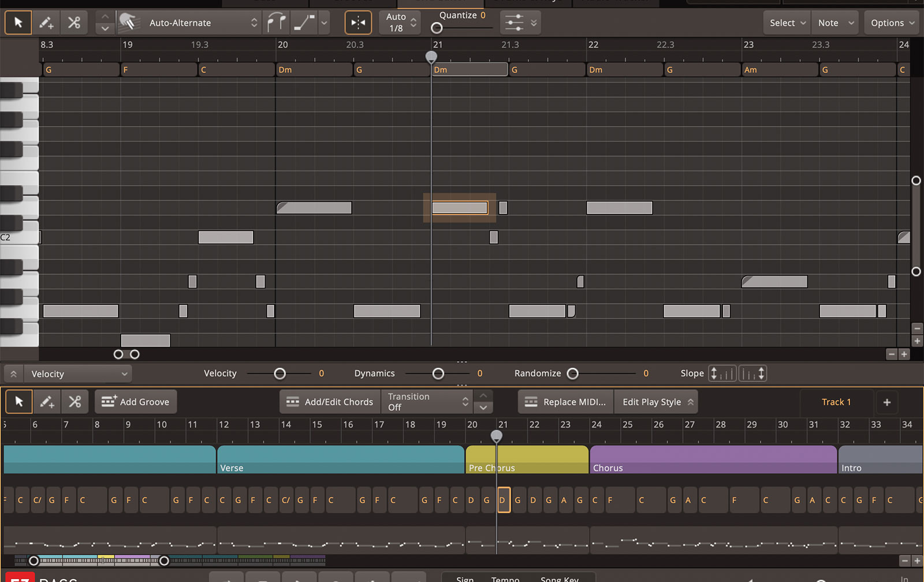
Task: Click the highlighted D chord in song track
Action: [x=504, y=501]
